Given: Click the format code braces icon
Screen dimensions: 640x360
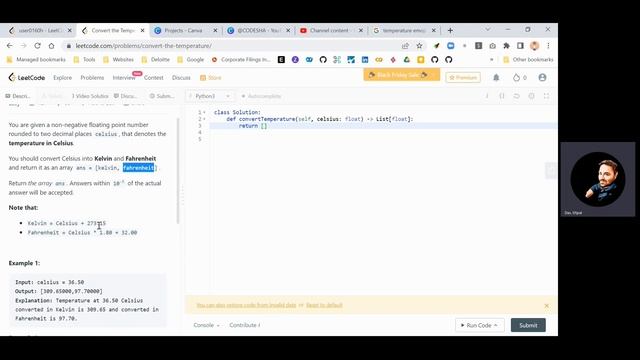Looking at the screenshot, I should [502, 96].
